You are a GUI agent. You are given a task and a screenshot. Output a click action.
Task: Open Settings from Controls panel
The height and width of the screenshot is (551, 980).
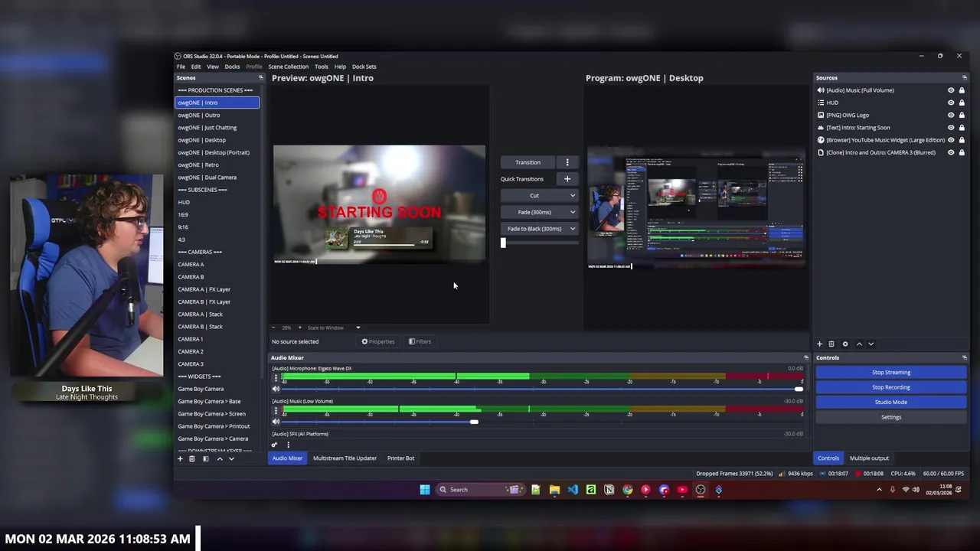891,417
